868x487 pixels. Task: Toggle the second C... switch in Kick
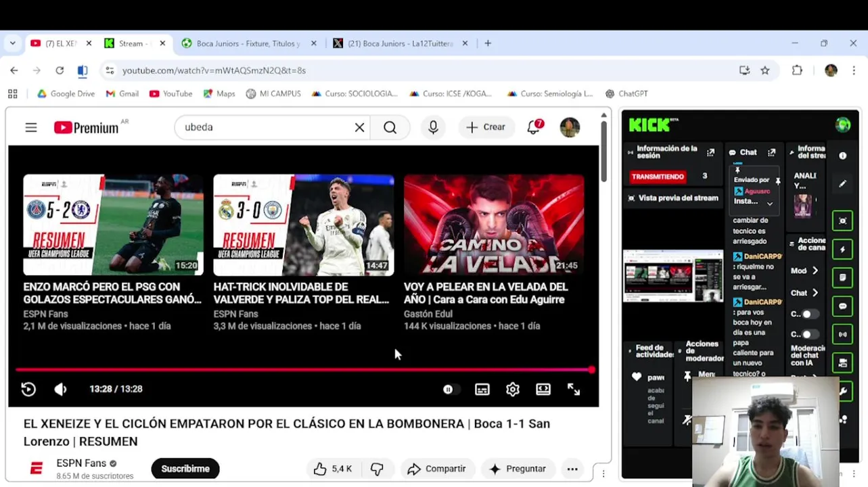[x=809, y=334]
